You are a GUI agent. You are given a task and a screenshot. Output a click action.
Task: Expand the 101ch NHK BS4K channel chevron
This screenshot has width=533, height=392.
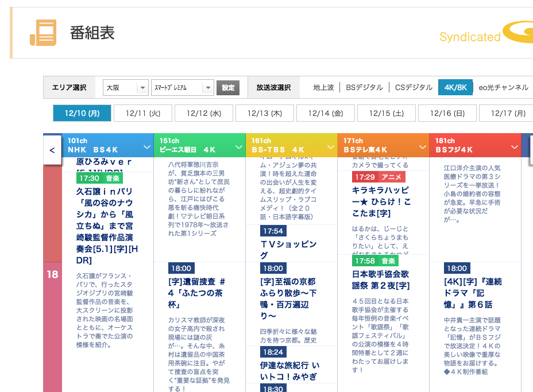coord(147,147)
